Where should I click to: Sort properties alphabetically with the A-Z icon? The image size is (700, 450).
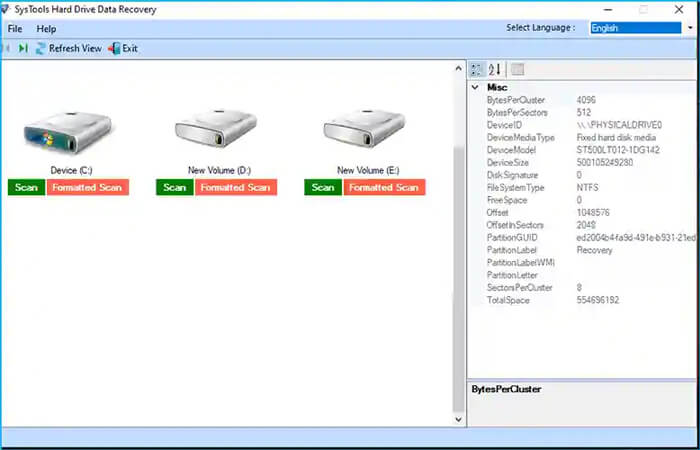(495, 70)
